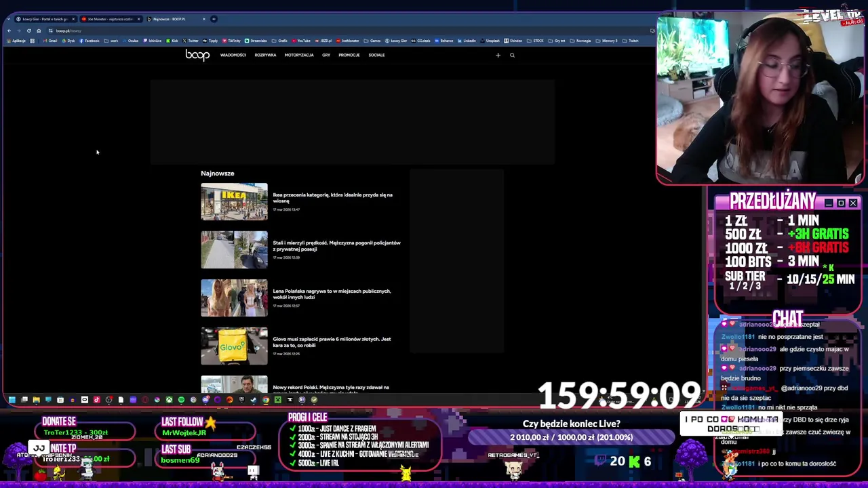Open Steam from taskbar
This screenshot has width=868, height=488.
point(254,400)
